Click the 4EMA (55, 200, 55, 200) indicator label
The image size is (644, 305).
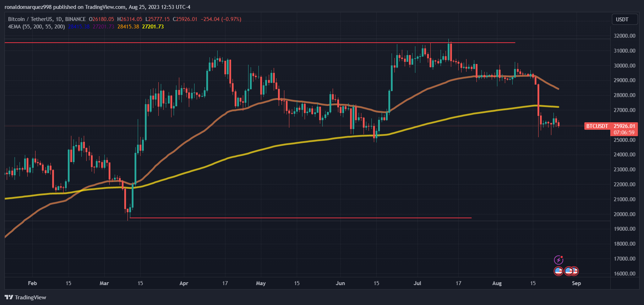[37, 27]
